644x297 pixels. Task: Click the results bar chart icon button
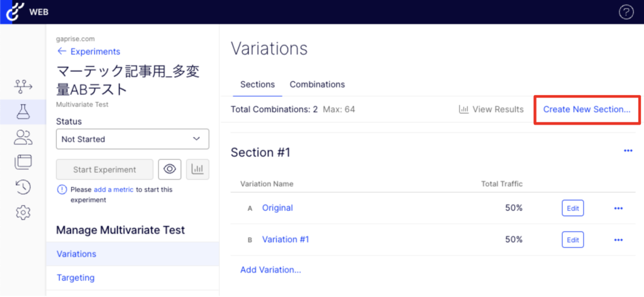197,169
